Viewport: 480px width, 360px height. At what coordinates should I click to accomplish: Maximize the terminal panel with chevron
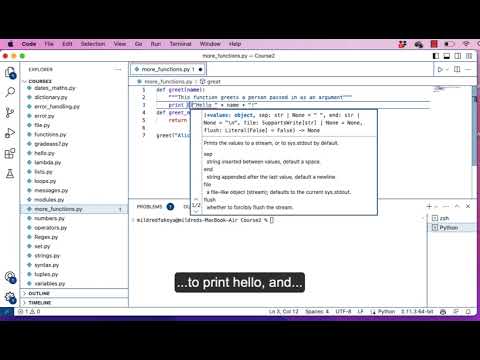[x=457, y=206]
